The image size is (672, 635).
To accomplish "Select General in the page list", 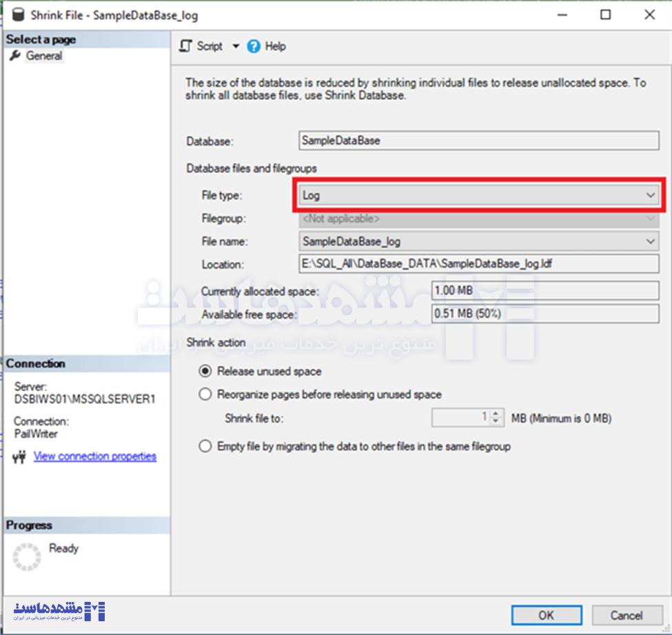I will (x=44, y=56).
